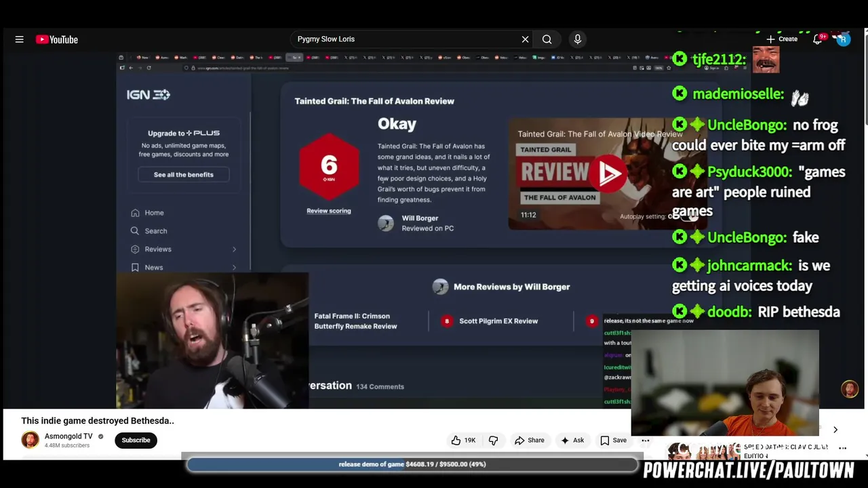This screenshot has width=868, height=488.
Task: Open more actions ellipsis under video
Action: coord(646,441)
